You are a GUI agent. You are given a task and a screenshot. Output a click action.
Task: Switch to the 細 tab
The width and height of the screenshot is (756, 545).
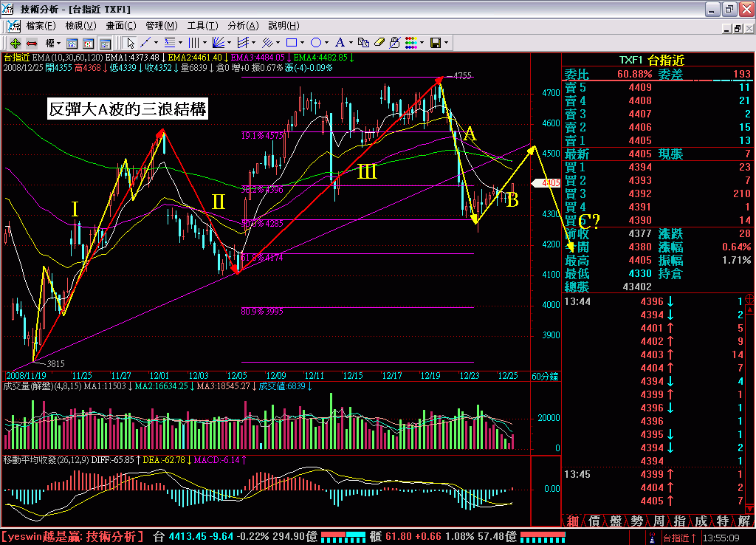(x=572, y=521)
